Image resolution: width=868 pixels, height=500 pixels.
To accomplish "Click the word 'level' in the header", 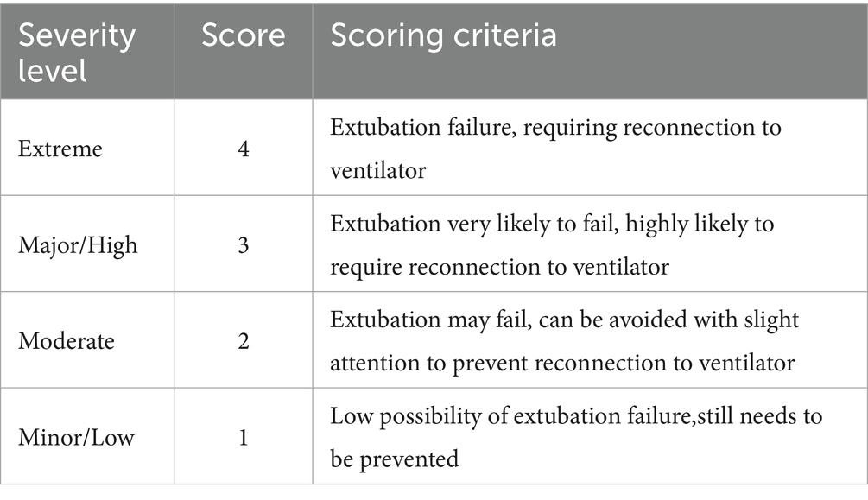I will click(53, 69).
